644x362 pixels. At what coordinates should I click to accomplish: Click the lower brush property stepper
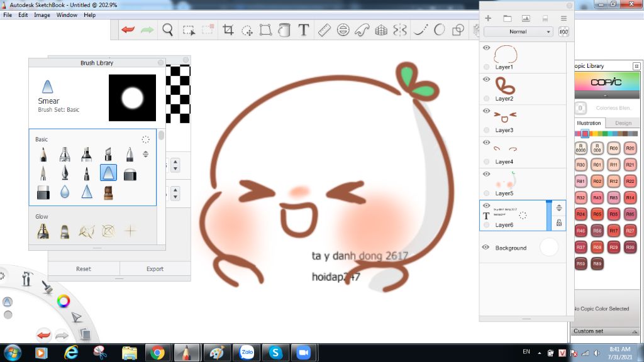175,194
